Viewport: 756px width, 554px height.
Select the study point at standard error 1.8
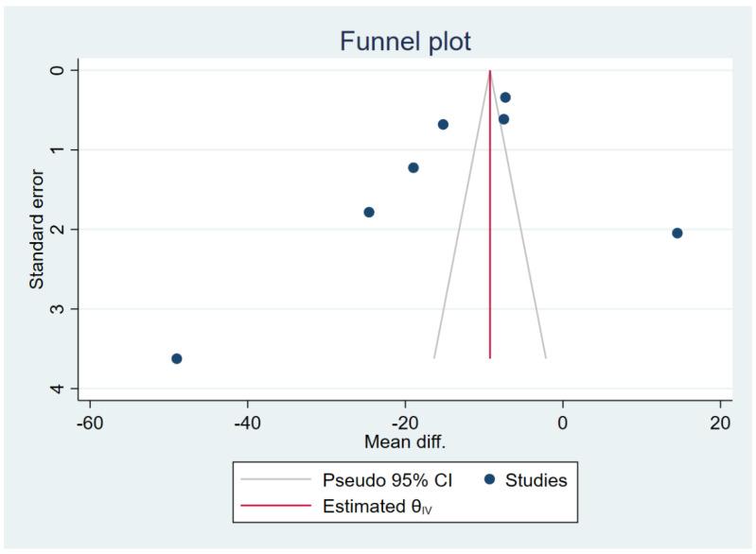(369, 212)
